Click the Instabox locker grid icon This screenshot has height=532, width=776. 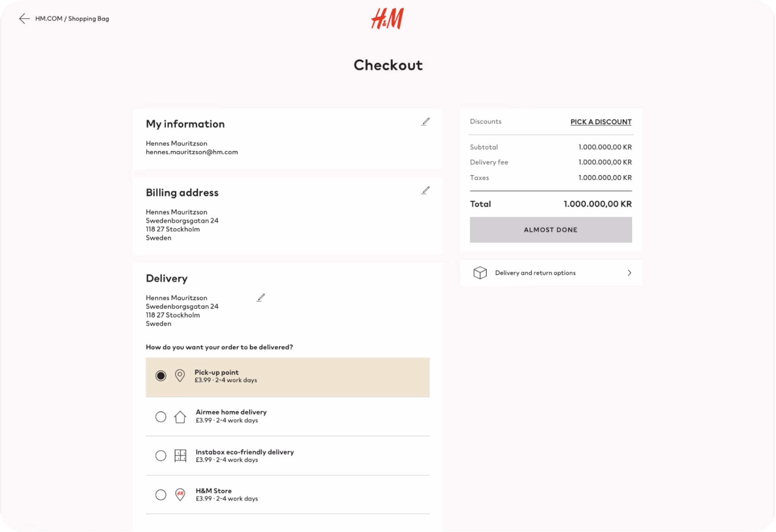(180, 456)
